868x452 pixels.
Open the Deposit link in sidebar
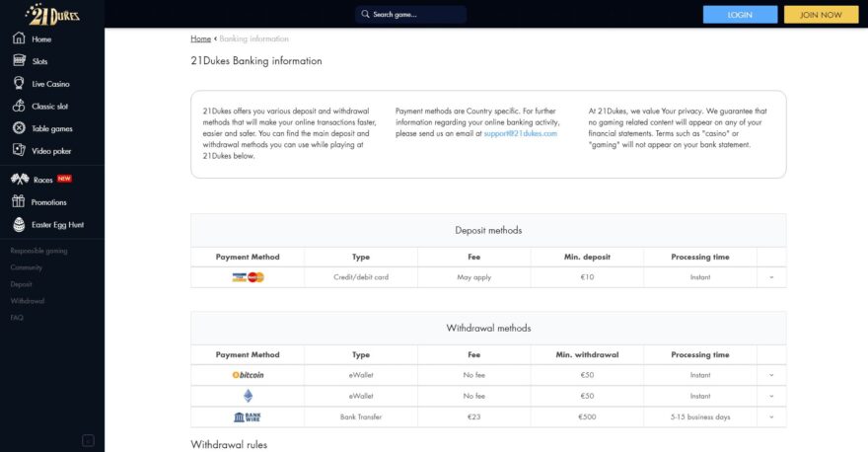point(21,284)
